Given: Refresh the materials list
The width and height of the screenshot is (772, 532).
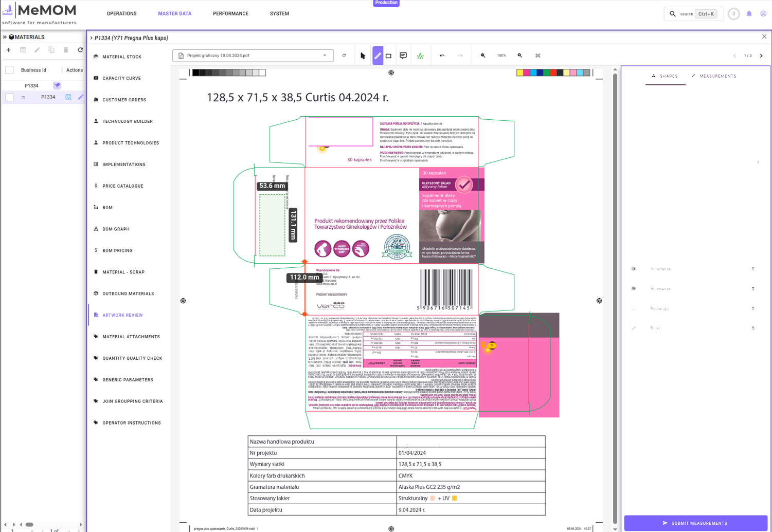Looking at the screenshot, I should coord(80,50).
